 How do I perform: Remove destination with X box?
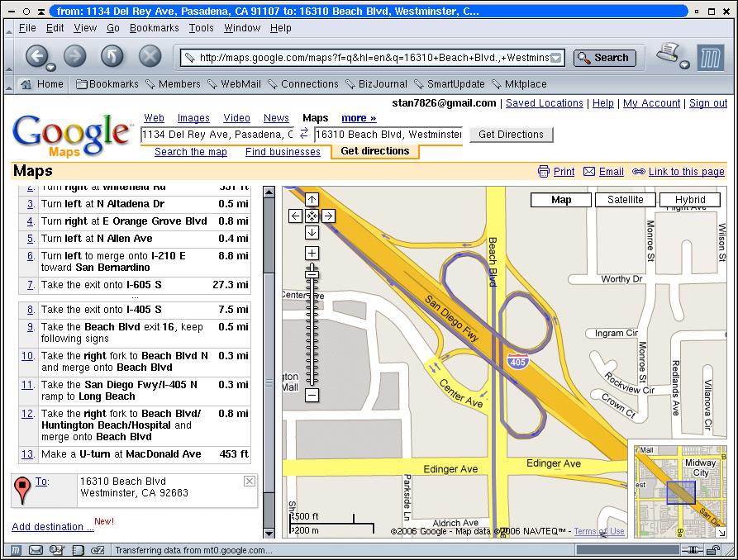[x=250, y=481]
